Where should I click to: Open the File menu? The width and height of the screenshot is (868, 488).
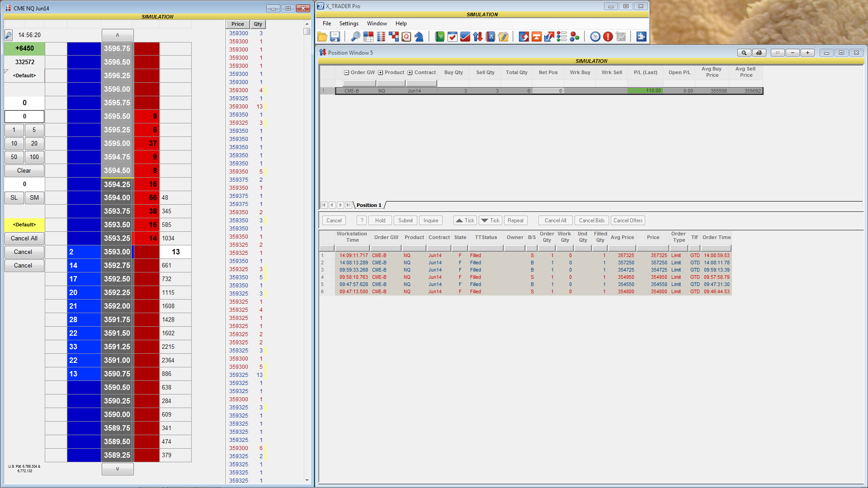(x=327, y=23)
